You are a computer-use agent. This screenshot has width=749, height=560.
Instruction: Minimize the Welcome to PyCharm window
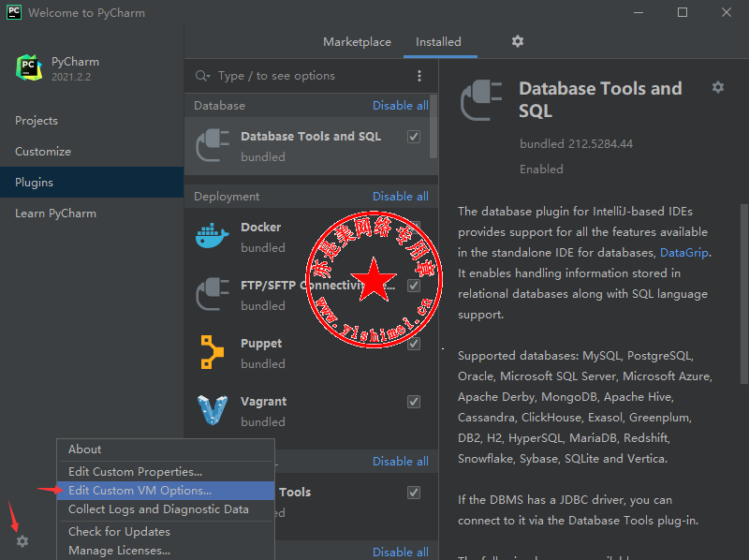(639, 12)
